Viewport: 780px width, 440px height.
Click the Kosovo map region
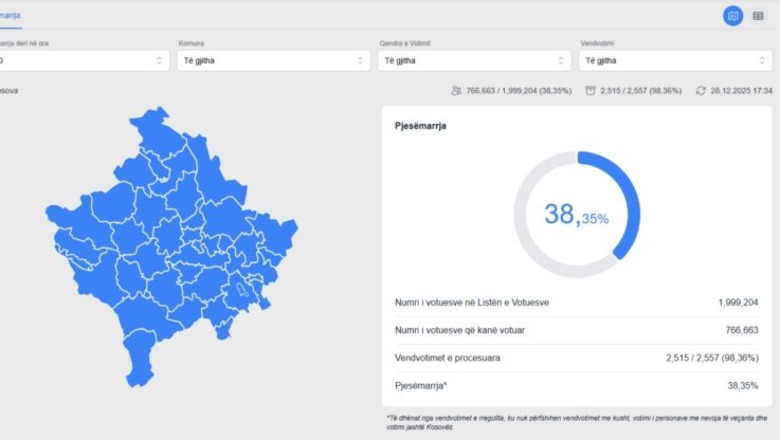click(170, 250)
